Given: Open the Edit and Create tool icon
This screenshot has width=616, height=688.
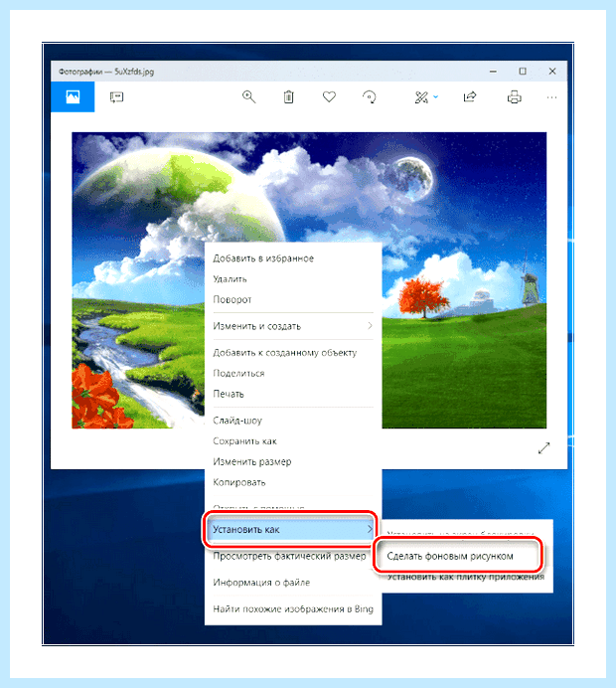Looking at the screenshot, I should (421, 97).
